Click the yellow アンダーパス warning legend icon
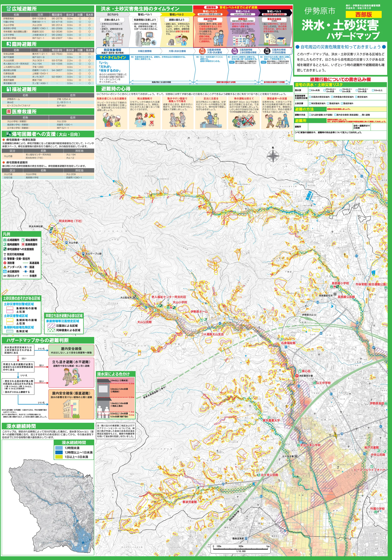Screen dimensions: 392x560 click(5, 267)
